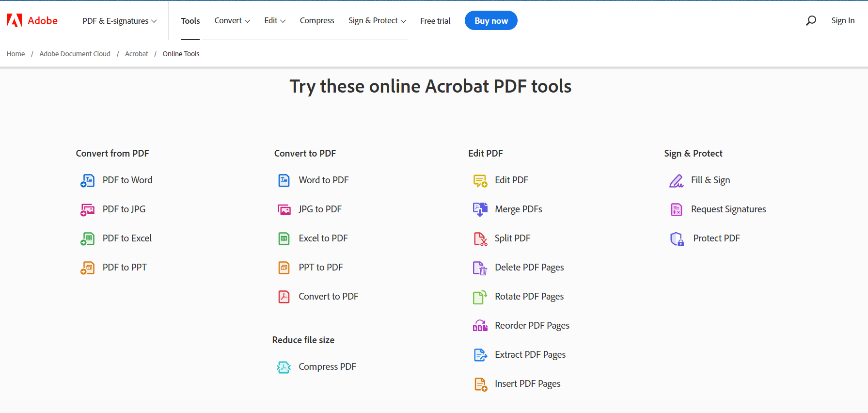This screenshot has width=868, height=413.
Task: Open the PDF to Word link
Action: pyautogui.click(x=127, y=180)
